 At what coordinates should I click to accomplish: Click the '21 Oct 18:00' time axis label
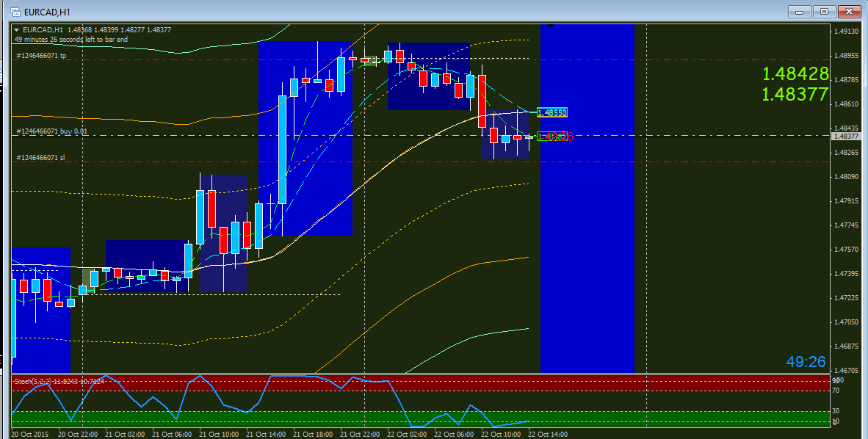[x=313, y=434]
